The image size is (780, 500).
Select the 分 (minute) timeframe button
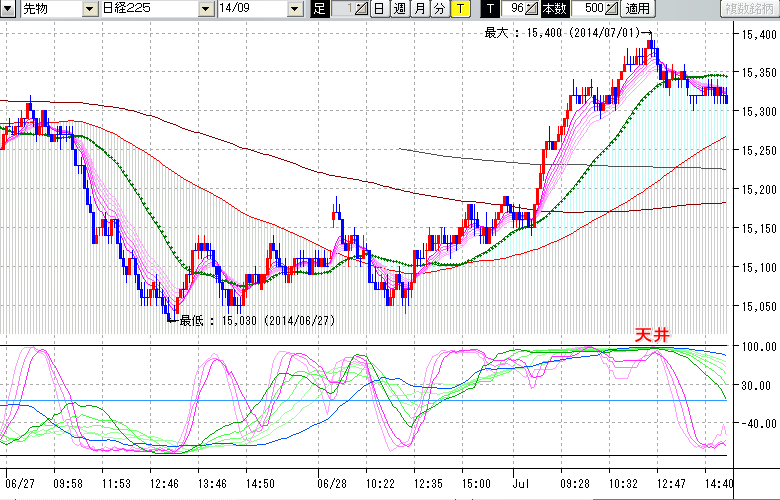439,9
